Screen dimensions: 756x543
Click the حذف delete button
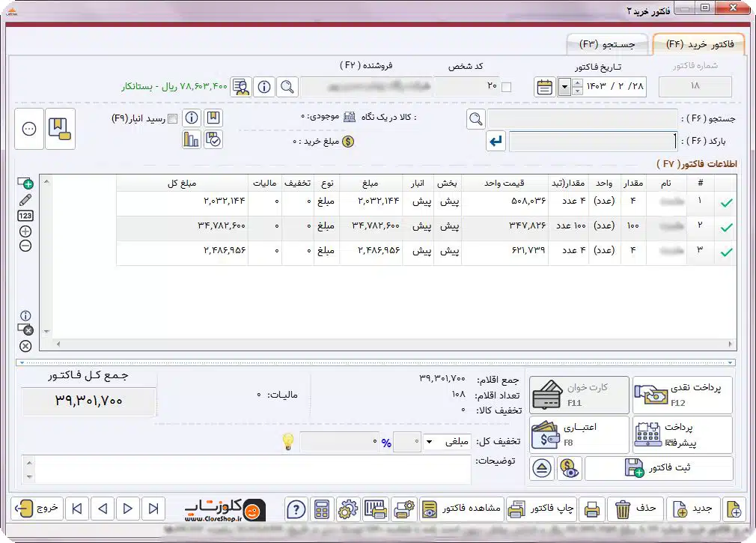pos(635,509)
